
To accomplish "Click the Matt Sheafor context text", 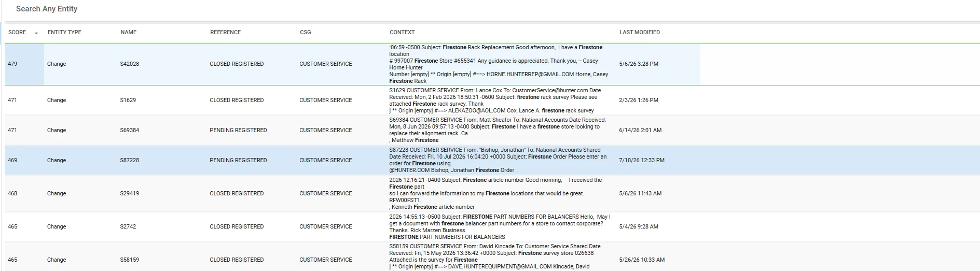I will tap(498, 130).
